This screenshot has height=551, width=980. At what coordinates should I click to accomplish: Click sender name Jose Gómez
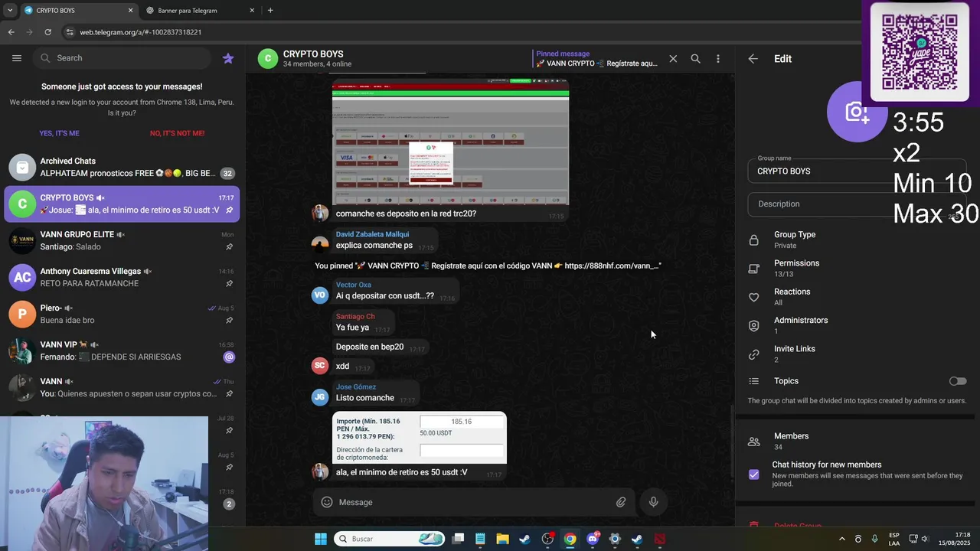[x=356, y=387]
